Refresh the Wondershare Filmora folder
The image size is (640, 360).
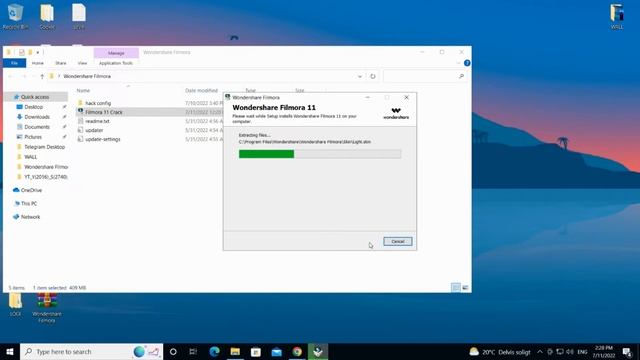[373, 76]
